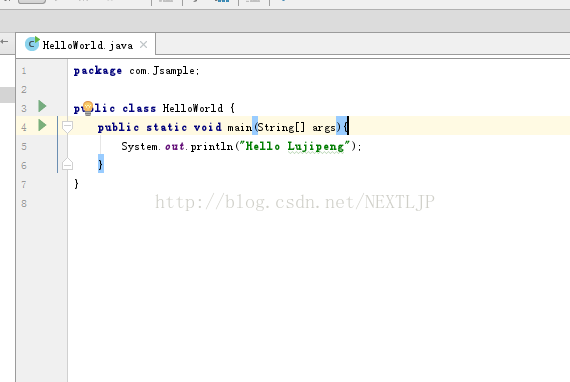Click the 'public' keyword on line 4
This screenshot has width=570, height=382.
118,127
